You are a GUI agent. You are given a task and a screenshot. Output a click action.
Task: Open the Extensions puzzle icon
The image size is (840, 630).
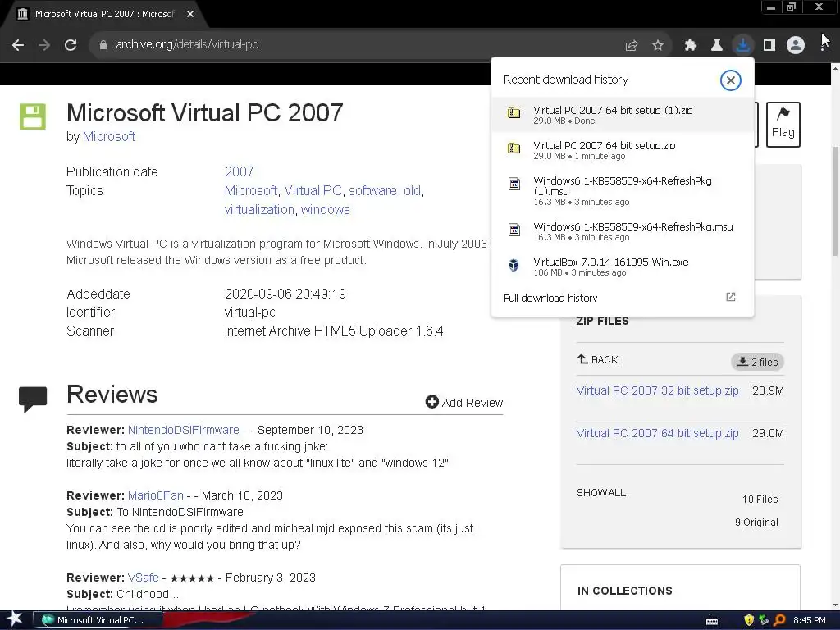(691, 46)
